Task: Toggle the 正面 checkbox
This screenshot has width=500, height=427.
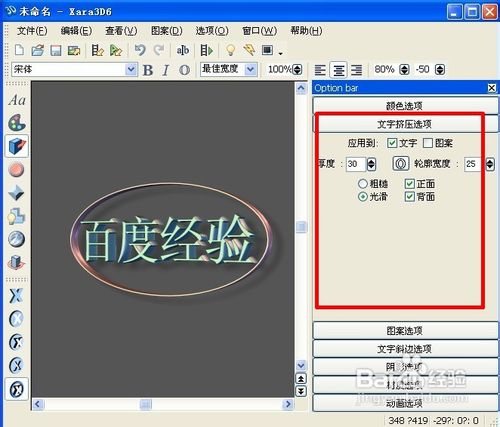Action: 410,183
